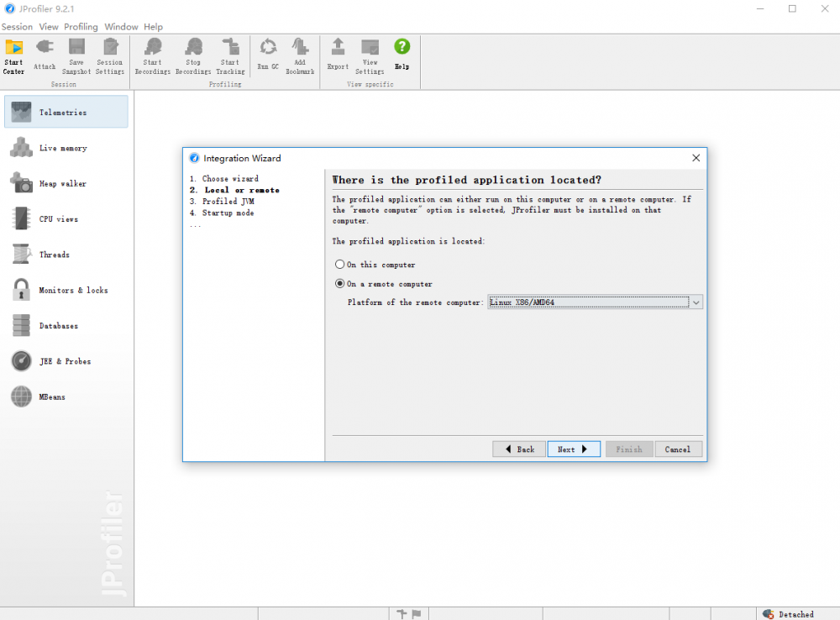Click wizard step 4 Startup mode
The image size is (840, 620).
tap(222, 213)
